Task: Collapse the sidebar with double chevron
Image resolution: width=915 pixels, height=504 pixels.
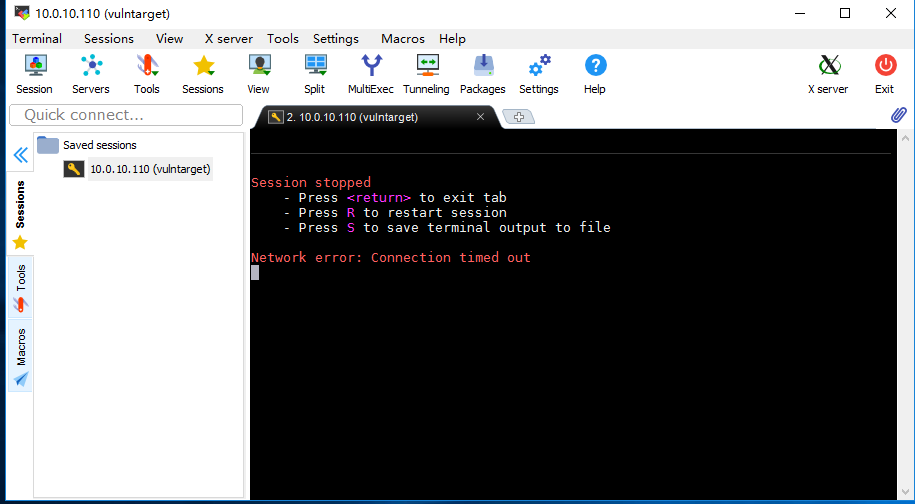Action: (x=20, y=155)
